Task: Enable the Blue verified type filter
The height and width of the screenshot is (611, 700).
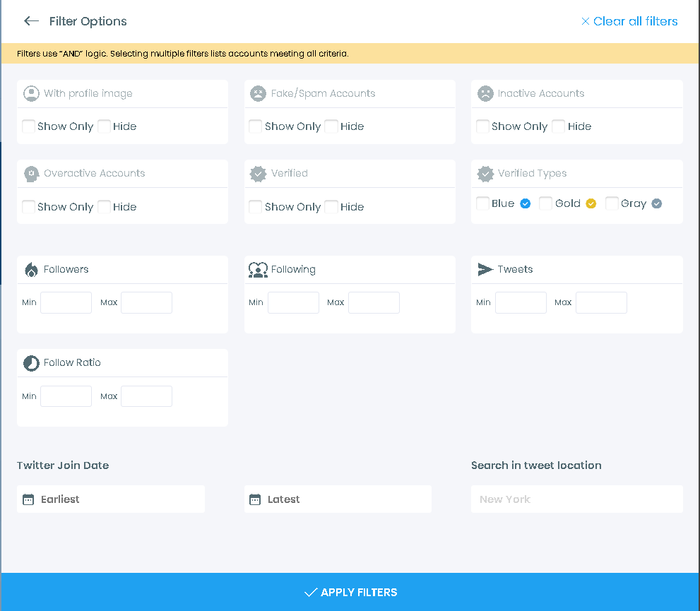Action: pos(482,203)
